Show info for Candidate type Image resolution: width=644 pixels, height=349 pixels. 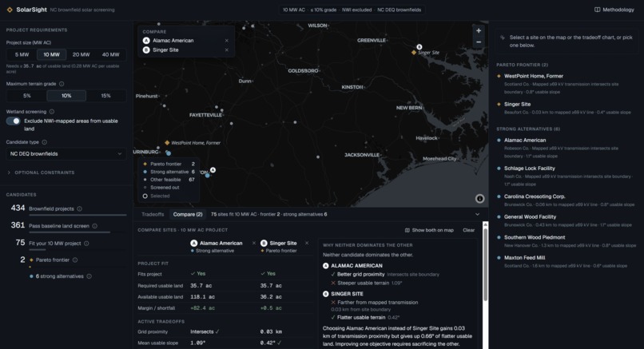click(x=45, y=142)
